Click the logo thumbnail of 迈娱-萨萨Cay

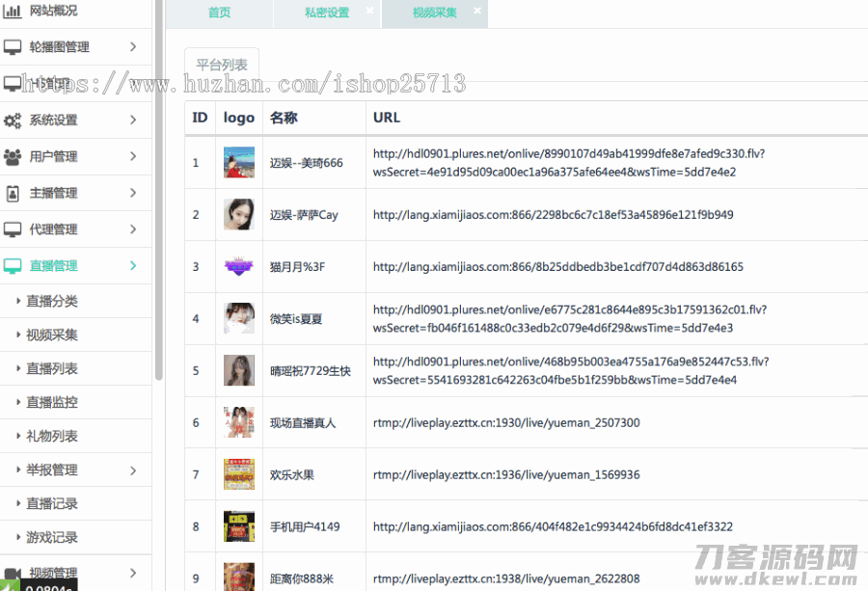coord(239,214)
